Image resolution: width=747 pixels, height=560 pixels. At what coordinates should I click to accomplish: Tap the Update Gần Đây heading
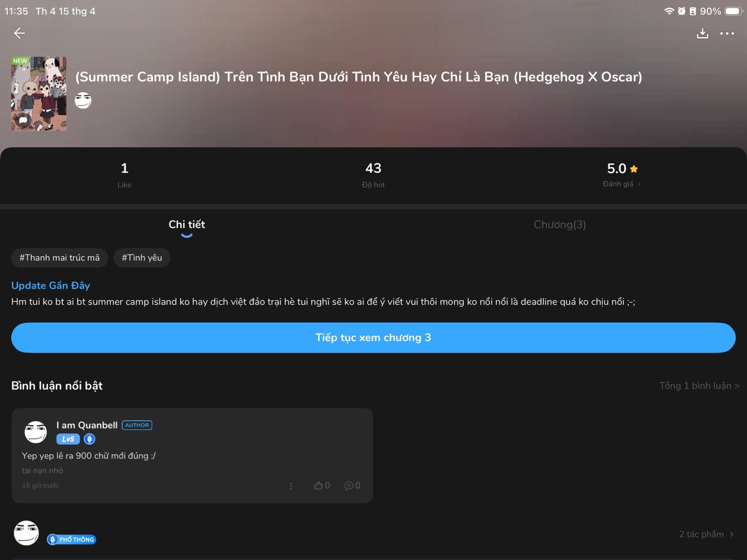tap(51, 285)
